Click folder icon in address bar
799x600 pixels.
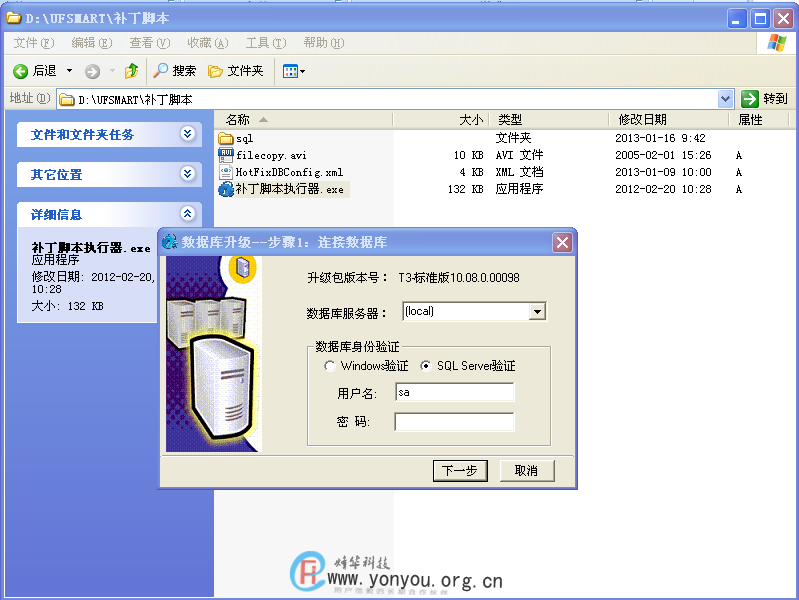coord(66,99)
